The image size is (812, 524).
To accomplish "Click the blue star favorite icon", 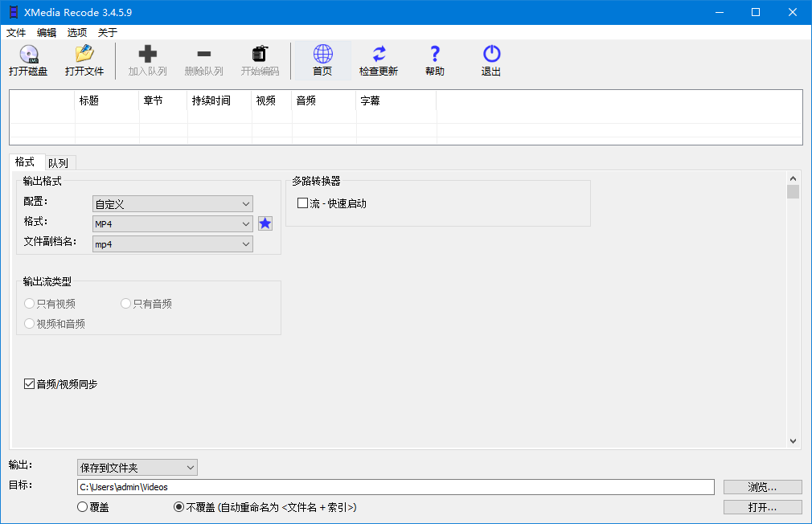I will point(265,223).
